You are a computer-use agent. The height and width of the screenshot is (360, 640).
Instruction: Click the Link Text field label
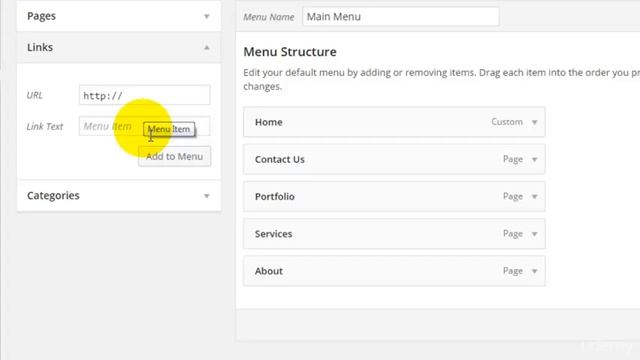point(45,127)
